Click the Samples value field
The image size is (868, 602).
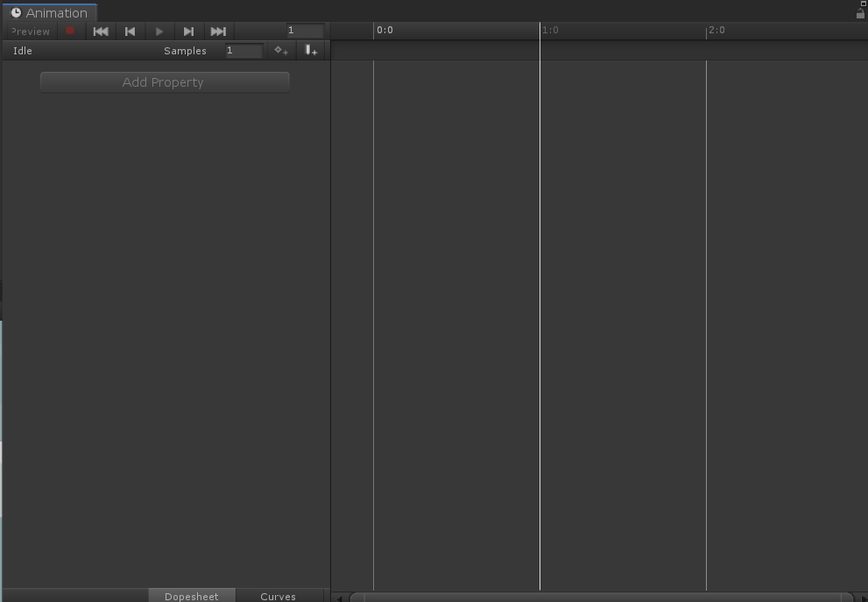243,50
